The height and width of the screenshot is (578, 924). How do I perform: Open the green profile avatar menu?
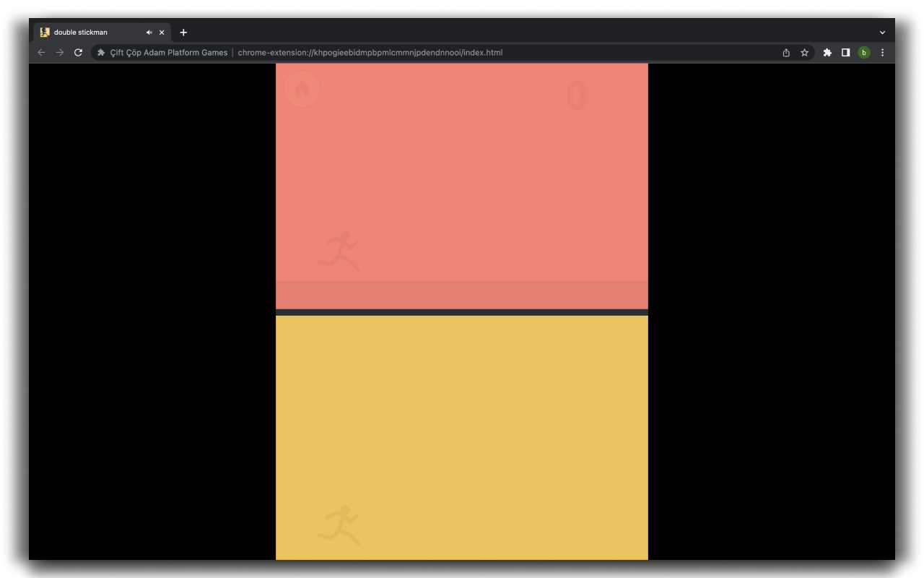tap(864, 53)
